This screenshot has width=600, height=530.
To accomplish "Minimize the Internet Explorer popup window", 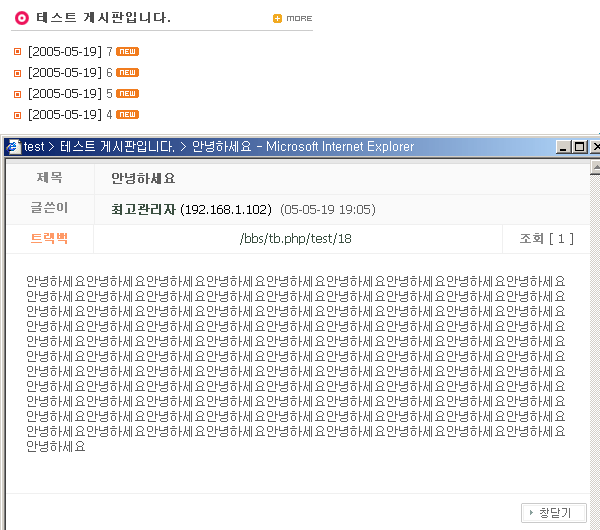I will coord(562,147).
